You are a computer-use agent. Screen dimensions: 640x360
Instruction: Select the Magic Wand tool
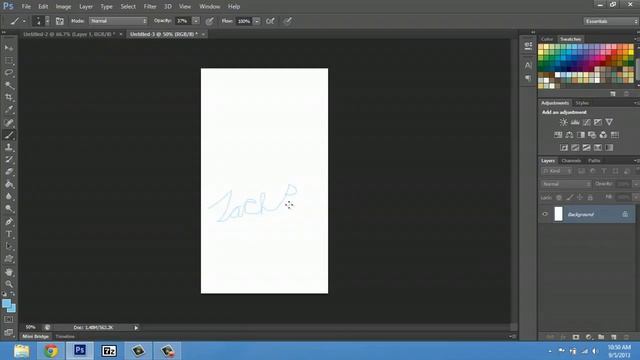(9, 85)
